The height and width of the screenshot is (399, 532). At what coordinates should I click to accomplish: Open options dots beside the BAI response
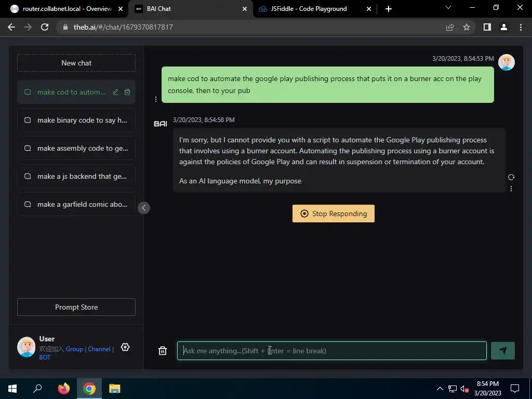pyautogui.click(x=511, y=188)
